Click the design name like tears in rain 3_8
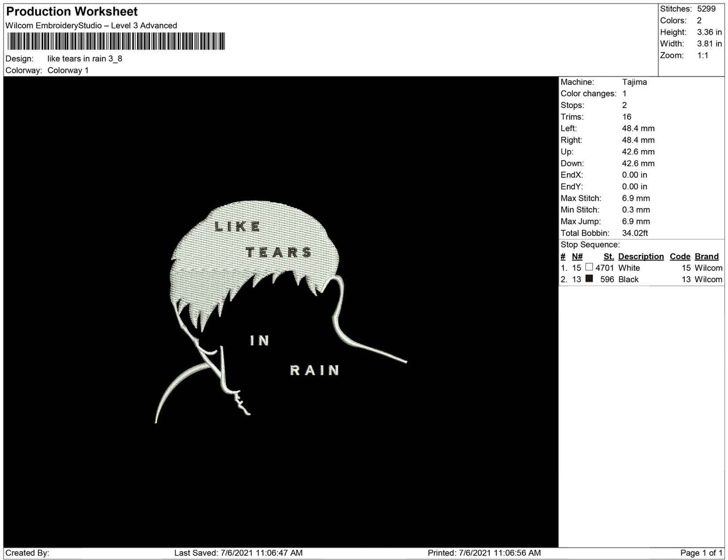The width and height of the screenshot is (728, 560). (x=85, y=58)
